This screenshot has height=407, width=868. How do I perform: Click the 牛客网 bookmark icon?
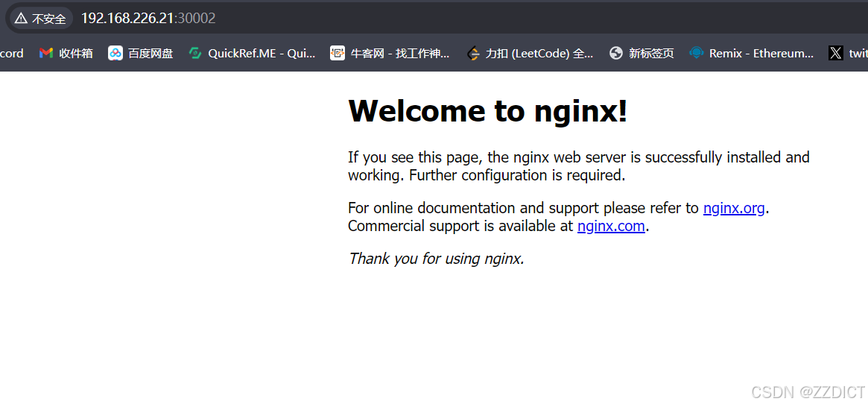click(x=337, y=53)
